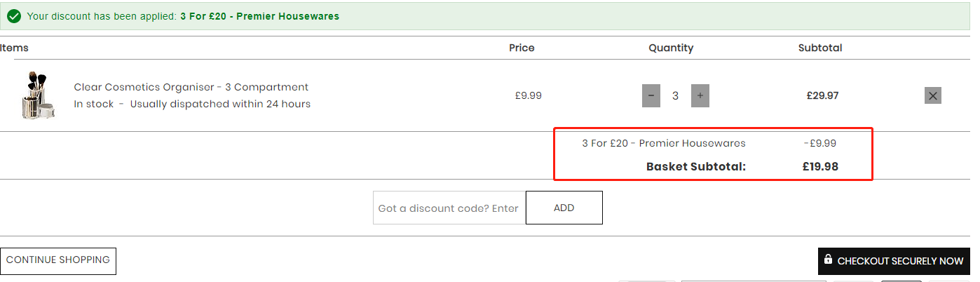Focus the discount code input field
980x282 pixels.
click(x=449, y=208)
